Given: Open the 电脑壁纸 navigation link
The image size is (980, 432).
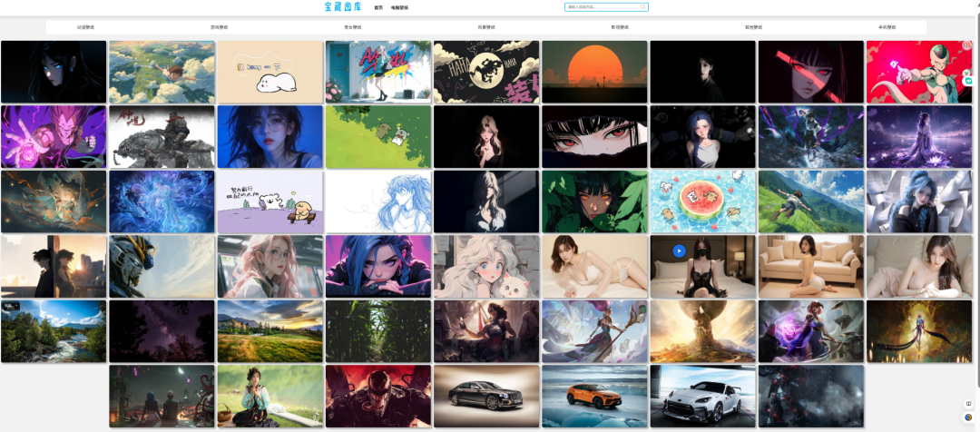Looking at the screenshot, I should click(x=399, y=7).
